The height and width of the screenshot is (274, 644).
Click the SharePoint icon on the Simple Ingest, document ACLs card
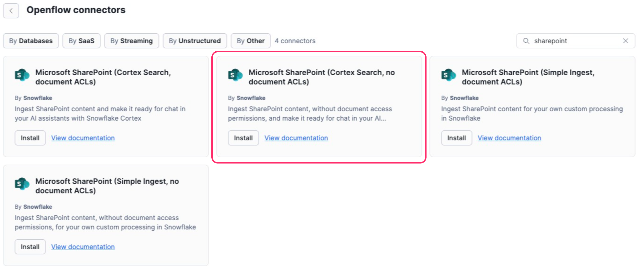[x=449, y=75]
